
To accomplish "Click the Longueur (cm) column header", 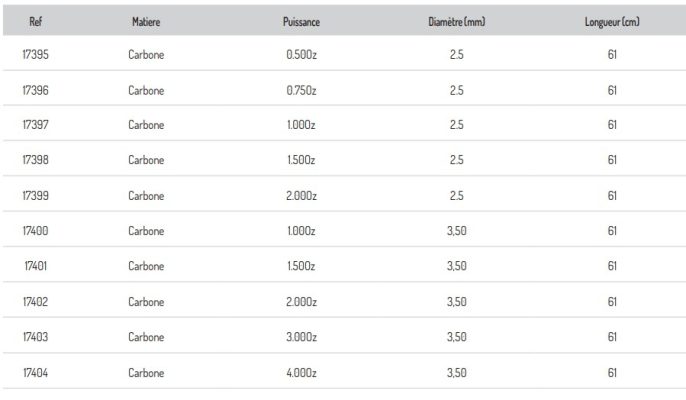I will click(612, 21).
